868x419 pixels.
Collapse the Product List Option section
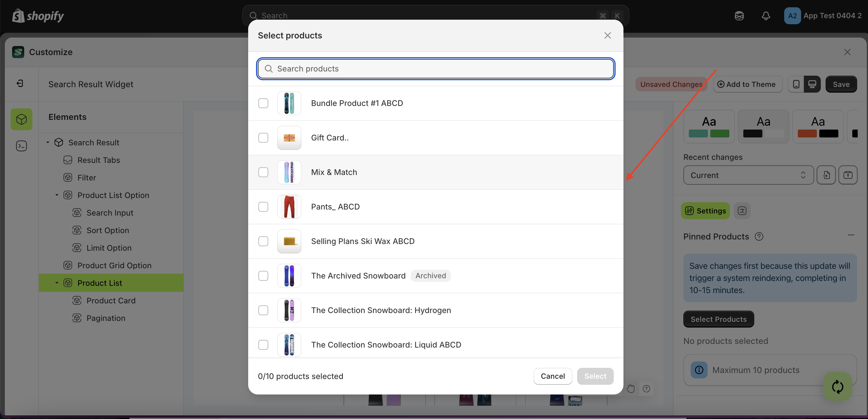57,195
